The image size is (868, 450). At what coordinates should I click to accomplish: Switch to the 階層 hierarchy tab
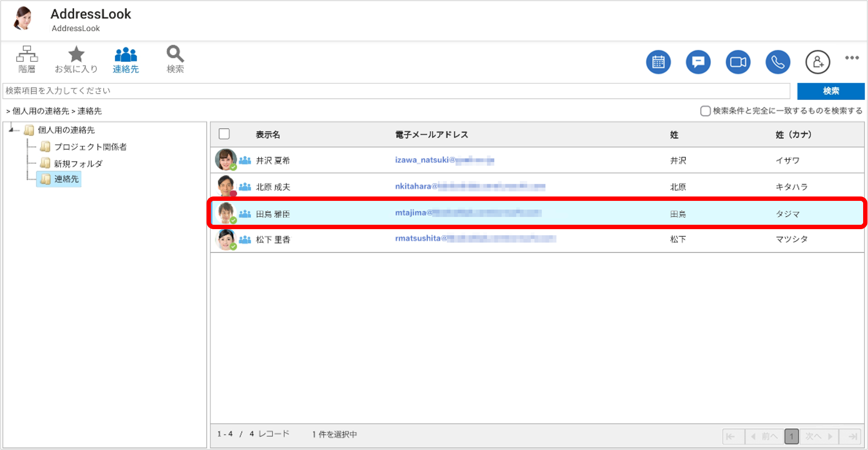pyautogui.click(x=27, y=59)
